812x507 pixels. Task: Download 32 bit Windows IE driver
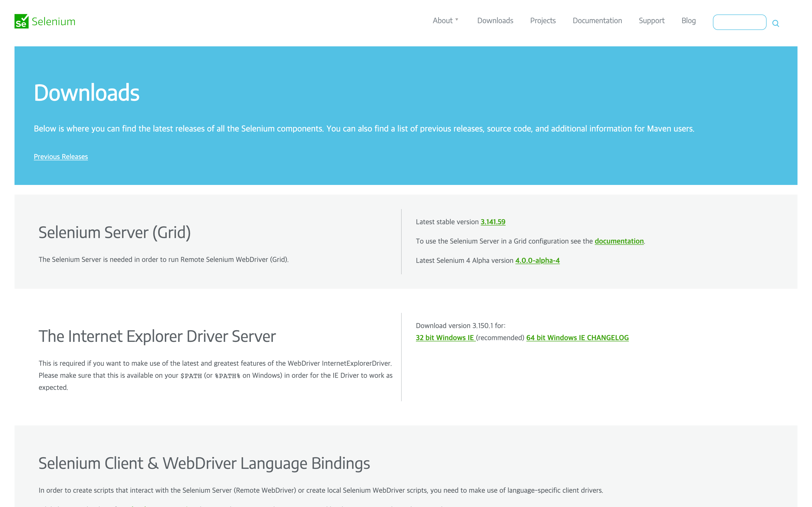click(445, 338)
